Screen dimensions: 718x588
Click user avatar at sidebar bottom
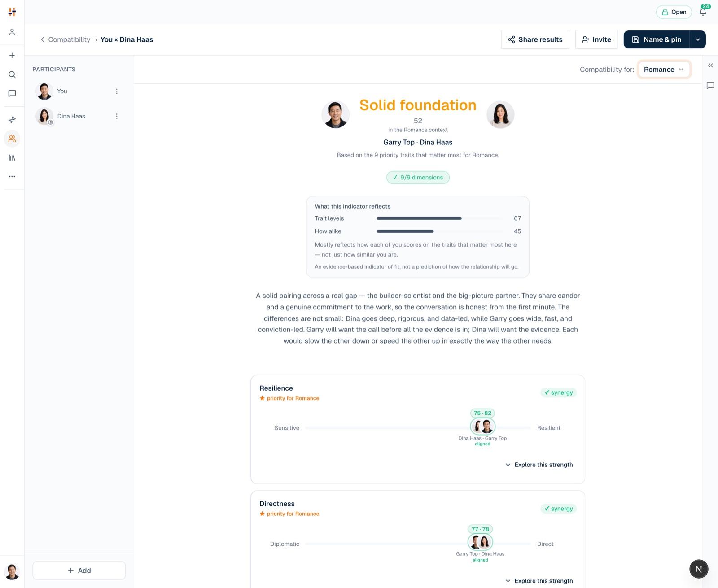click(12, 571)
